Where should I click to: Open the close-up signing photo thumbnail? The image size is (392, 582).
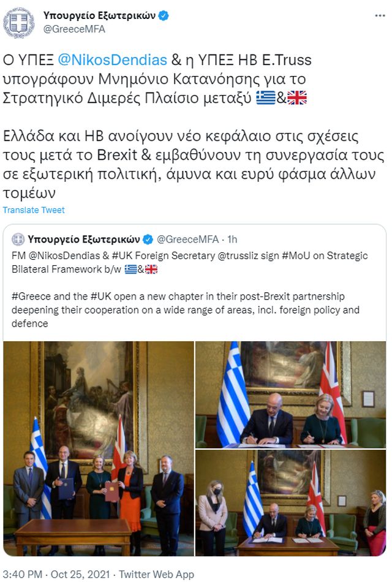coord(291,395)
